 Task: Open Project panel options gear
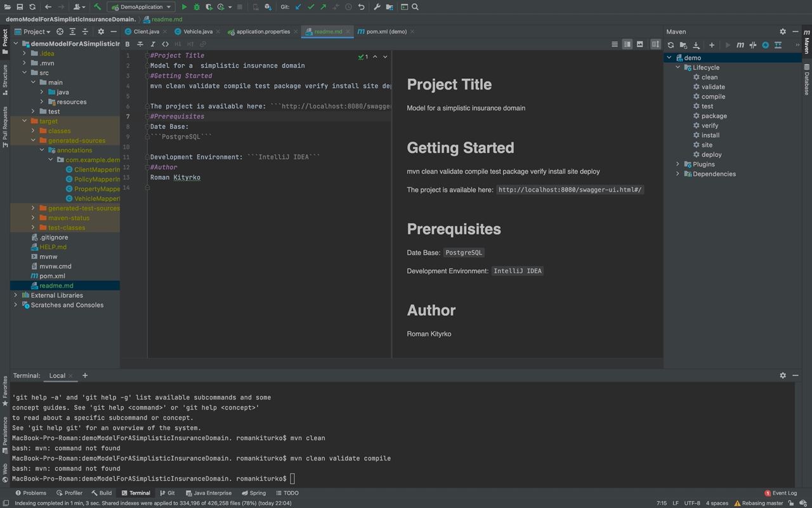pyautogui.click(x=101, y=31)
